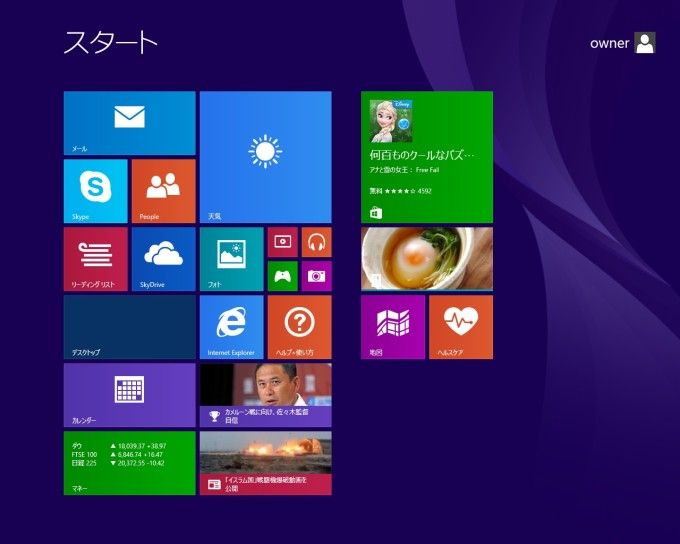The image size is (680, 544).
Task: Open the Money (マネー) stock tile
Action: pos(130,463)
